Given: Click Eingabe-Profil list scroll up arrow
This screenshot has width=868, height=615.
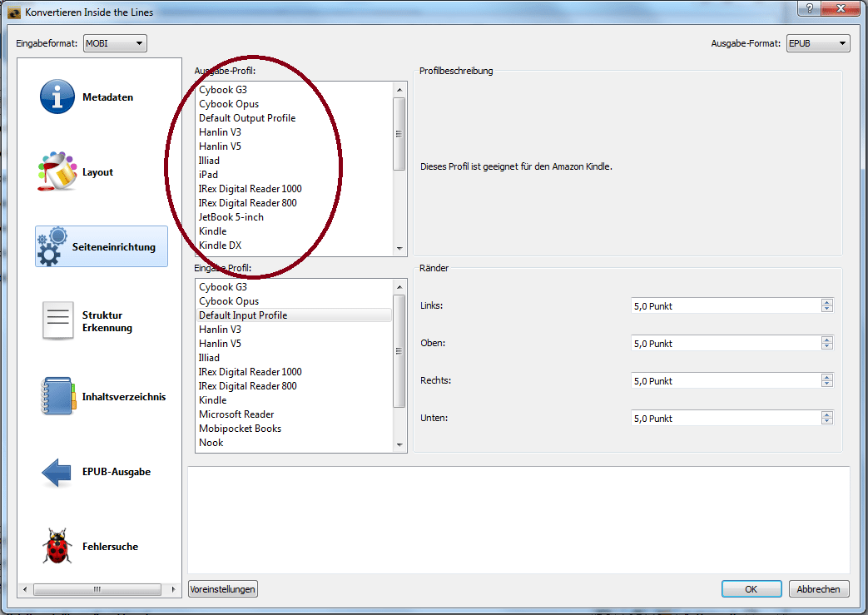Looking at the screenshot, I should pos(399,287).
